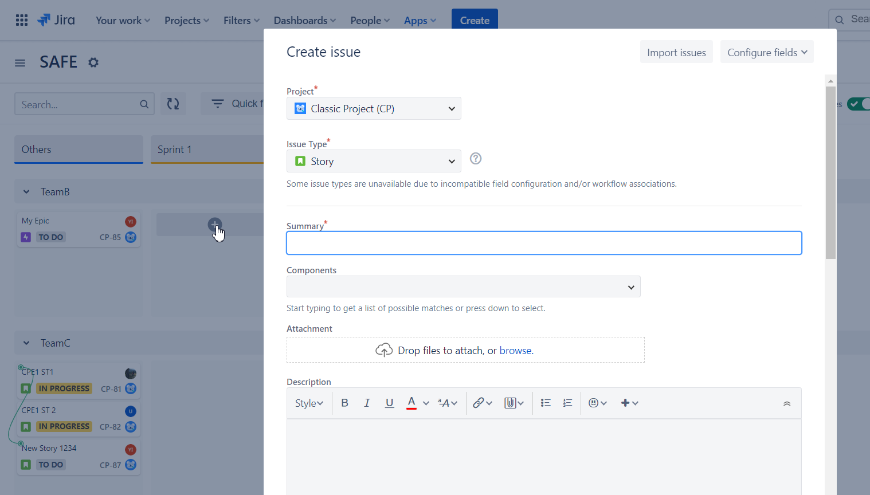Click the dialog vertical scrollbar thumb
The image size is (870, 495).
point(831,172)
